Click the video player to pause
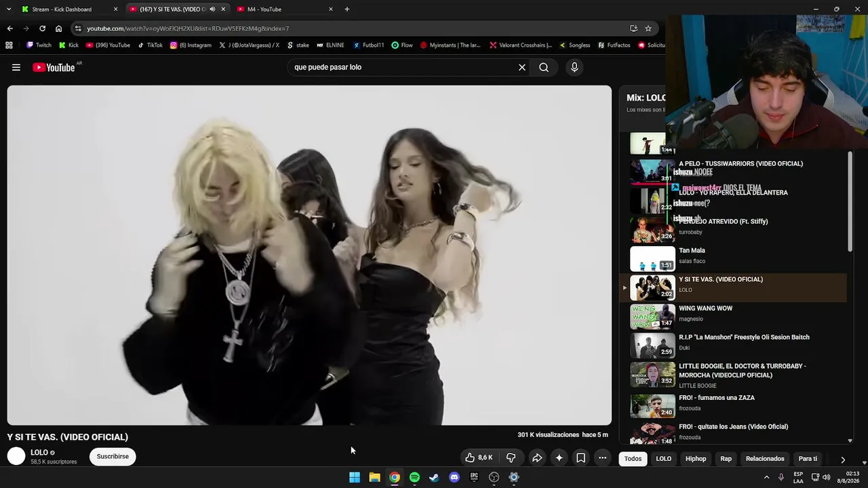This screenshot has width=868, height=488. [309, 255]
